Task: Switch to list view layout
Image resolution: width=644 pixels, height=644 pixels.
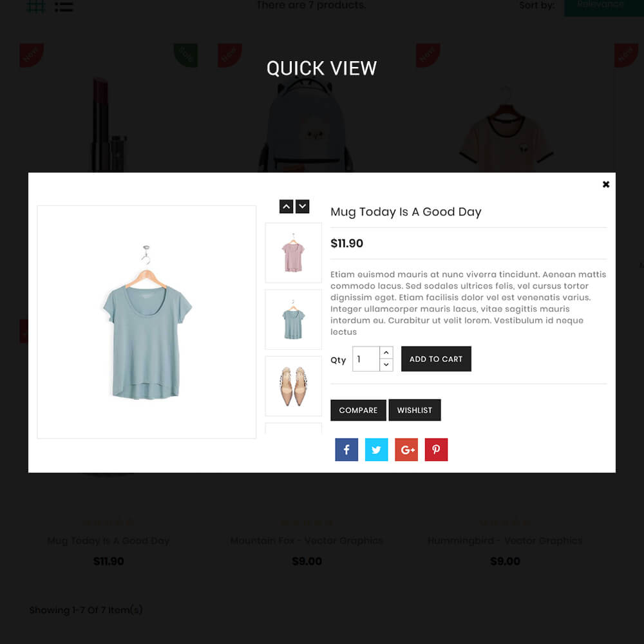Action: point(64,6)
